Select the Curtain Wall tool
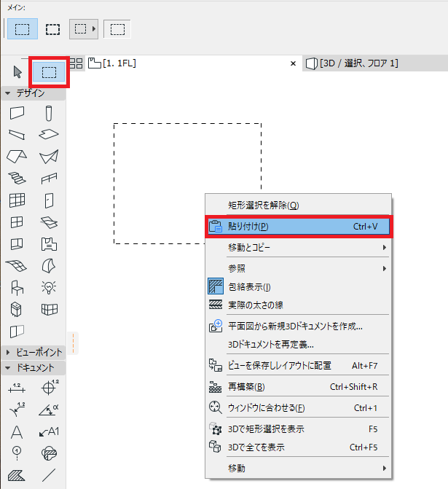448x489 pixels. pos(17,200)
